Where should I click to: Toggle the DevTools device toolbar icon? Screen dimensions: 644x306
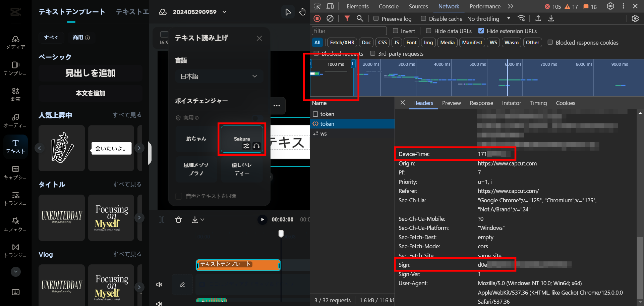click(x=330, y=6)
